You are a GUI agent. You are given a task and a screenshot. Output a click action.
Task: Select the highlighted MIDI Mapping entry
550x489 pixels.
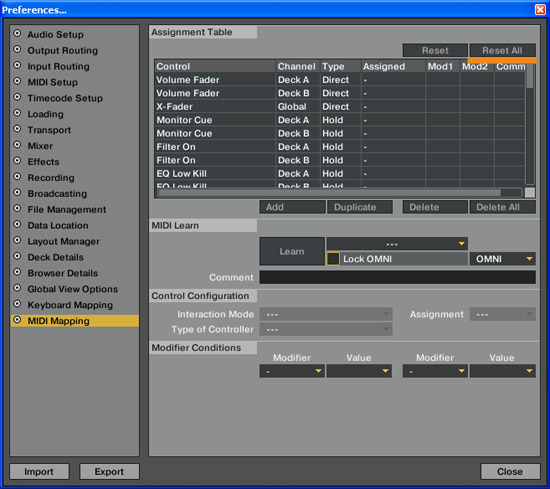pos(75,321)
